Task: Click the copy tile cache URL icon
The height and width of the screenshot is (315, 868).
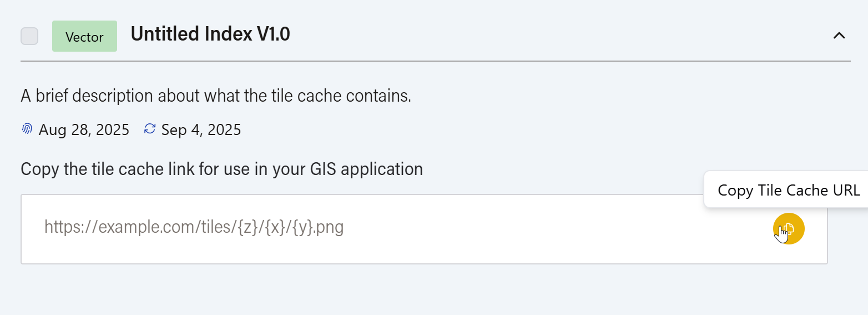Action: pos(788,228)
